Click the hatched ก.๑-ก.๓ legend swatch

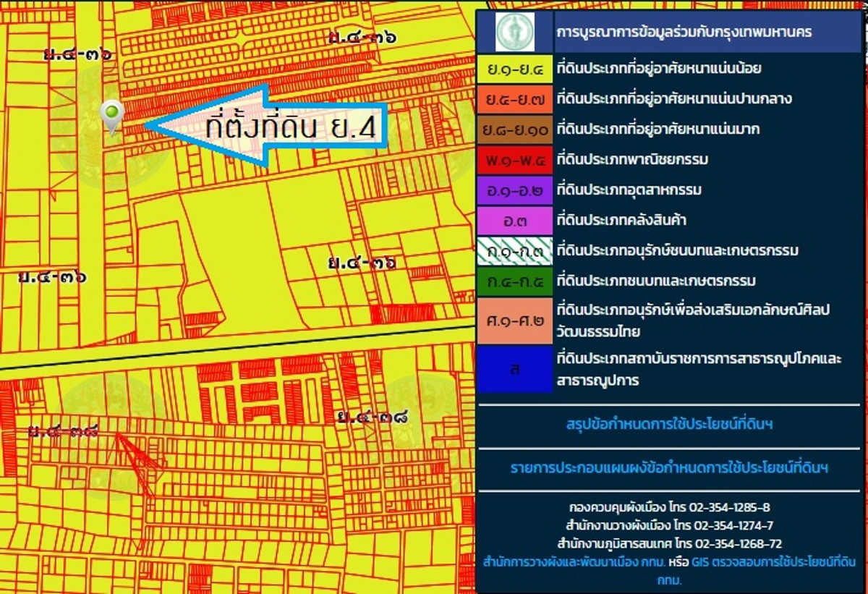tap(515, 251)
